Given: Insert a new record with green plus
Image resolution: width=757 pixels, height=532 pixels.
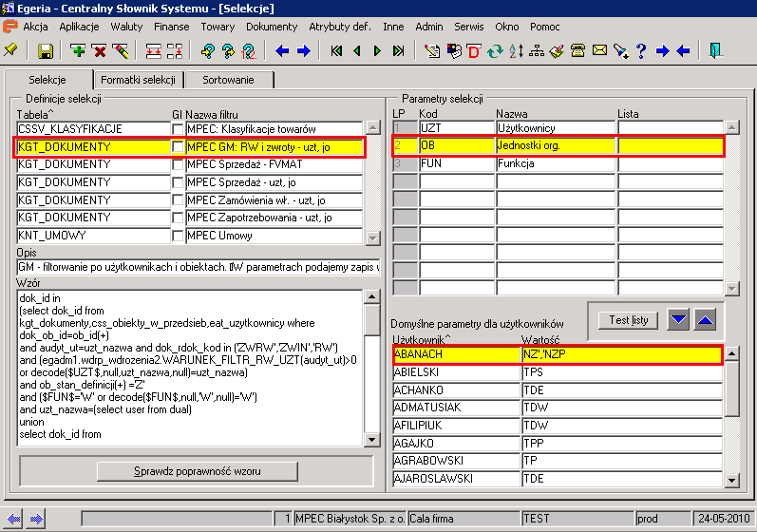Looking at the screenshot, I should pos(78,50).
